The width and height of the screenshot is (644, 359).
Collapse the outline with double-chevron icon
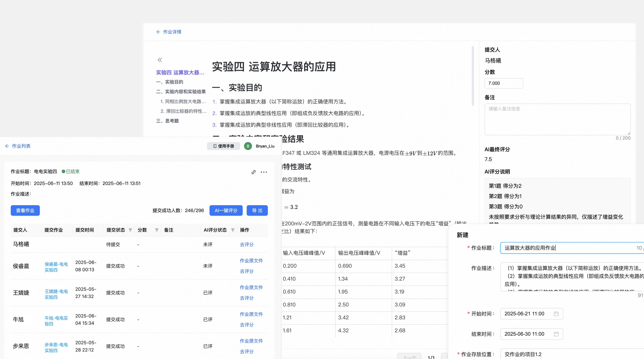coord(160,60)
